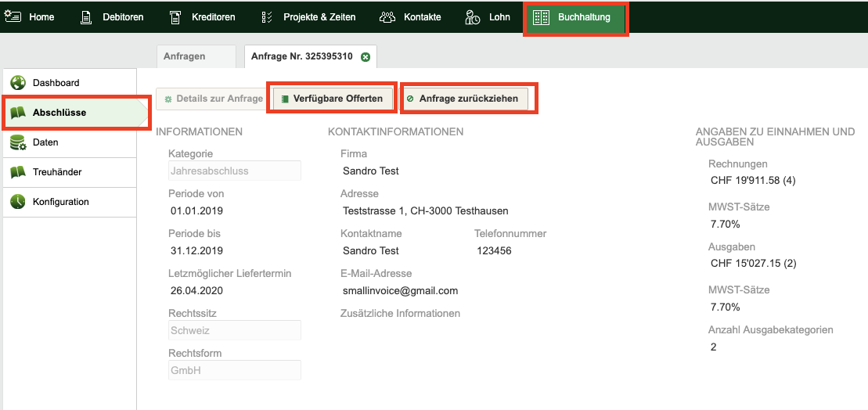Click the ANGABEN ZU EINNAHMEN UND AUSGABEN heading
Screen dimensions: 868x410
(x=775, y=137)
